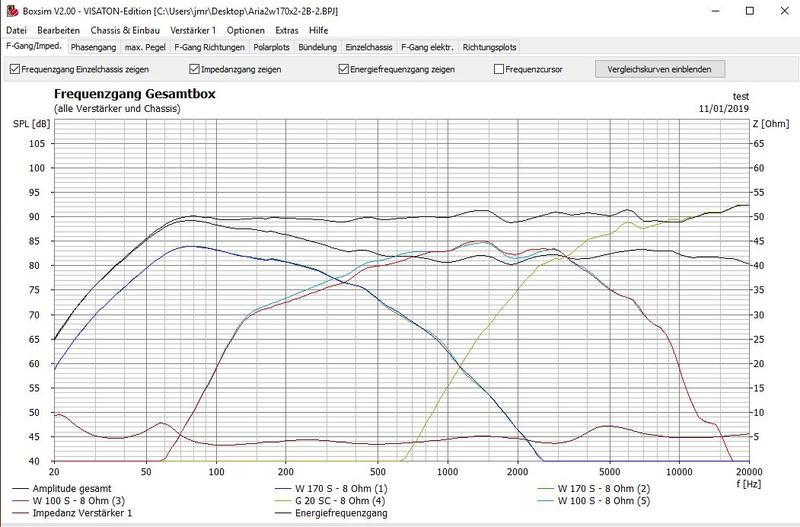Click the Boxsim application icon in title bar

10,12
